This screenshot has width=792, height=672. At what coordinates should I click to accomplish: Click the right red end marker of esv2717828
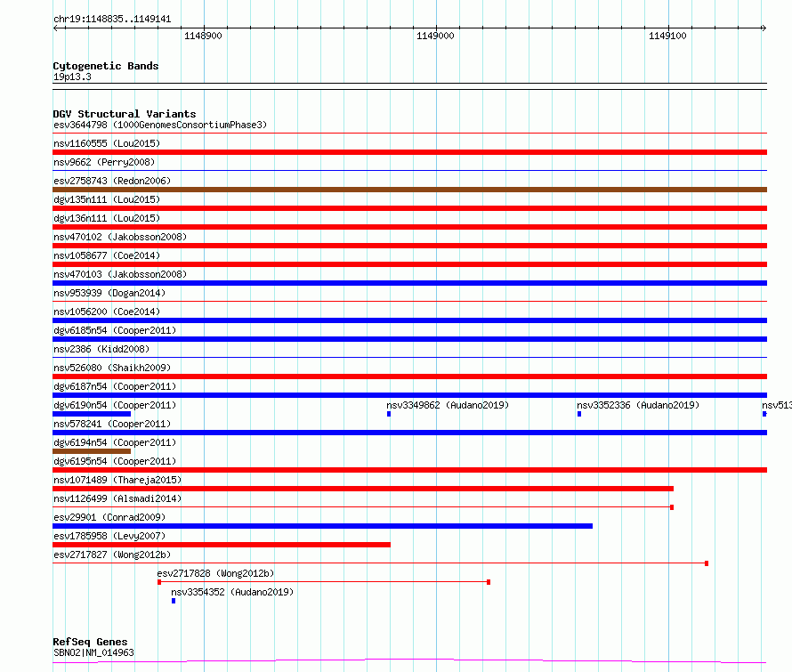coord(489,582)
